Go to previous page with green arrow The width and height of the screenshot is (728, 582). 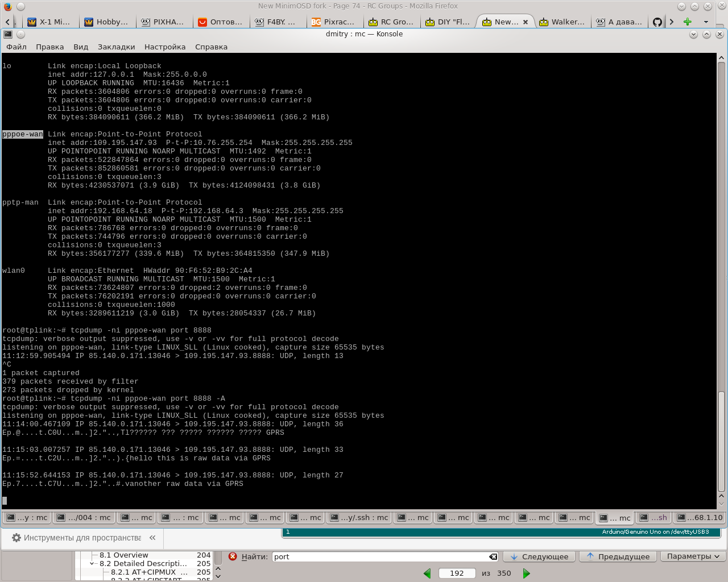(x=427, y=573)
